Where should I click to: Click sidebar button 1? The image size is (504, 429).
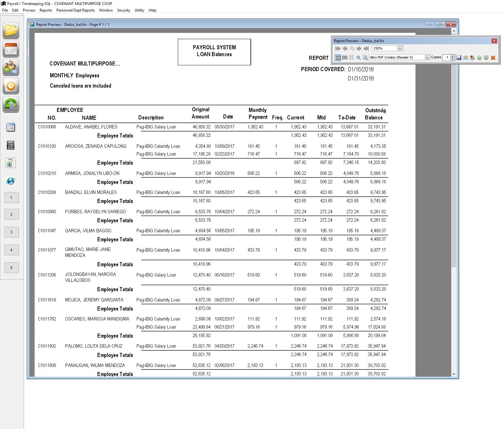(12, 198)
